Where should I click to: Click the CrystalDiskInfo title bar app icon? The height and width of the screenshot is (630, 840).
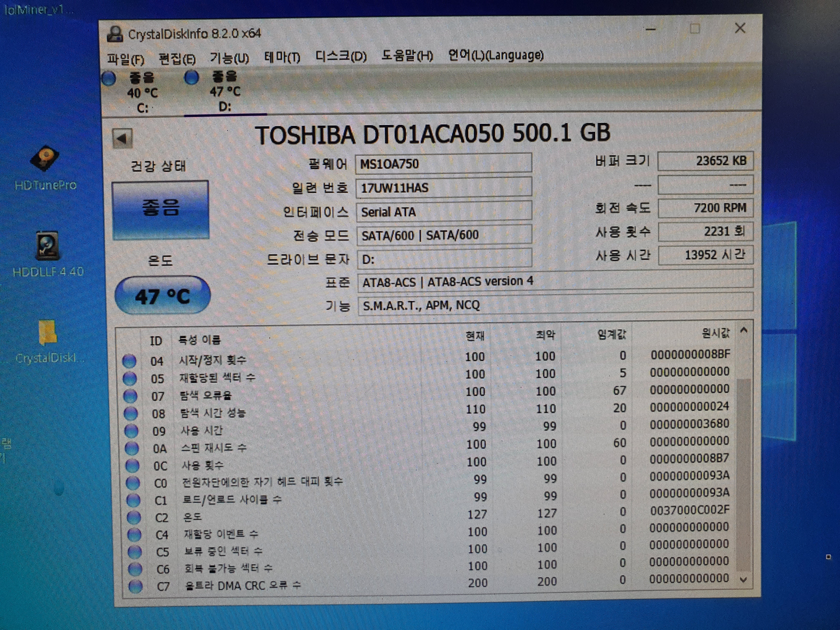[x=115, y=34]
